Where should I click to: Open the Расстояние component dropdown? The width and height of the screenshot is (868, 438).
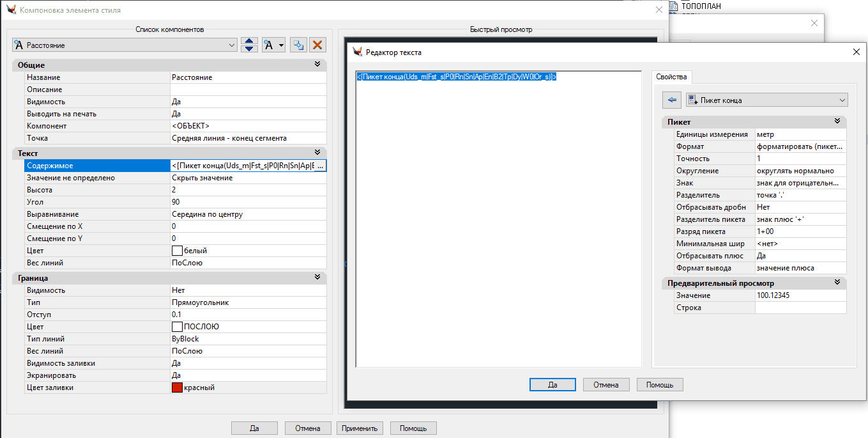tap(232, 45)
